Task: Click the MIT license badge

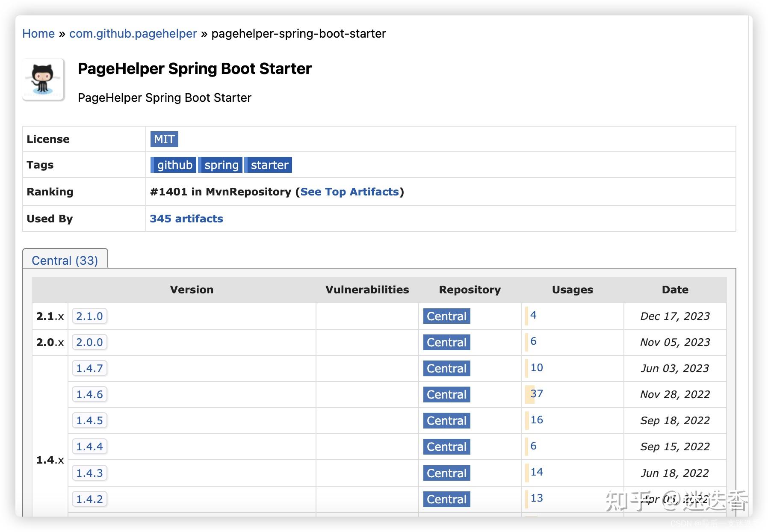Action: pos(164,139)
